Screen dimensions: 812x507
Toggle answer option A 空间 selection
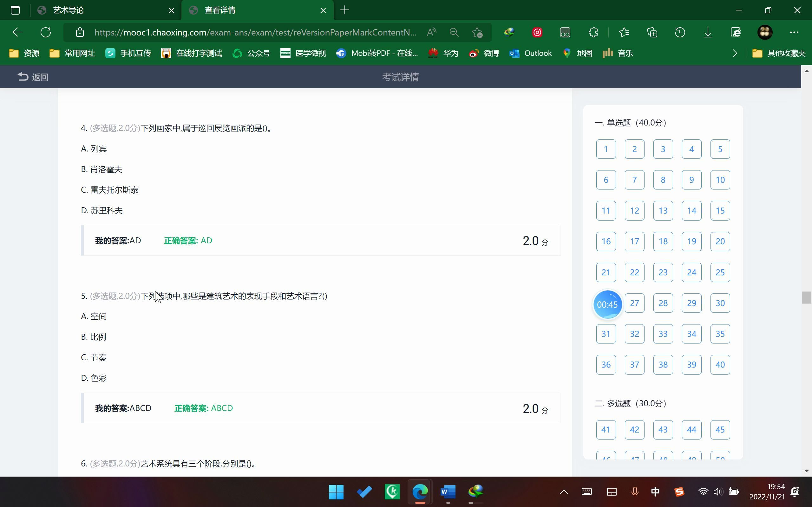coord(98,316)
